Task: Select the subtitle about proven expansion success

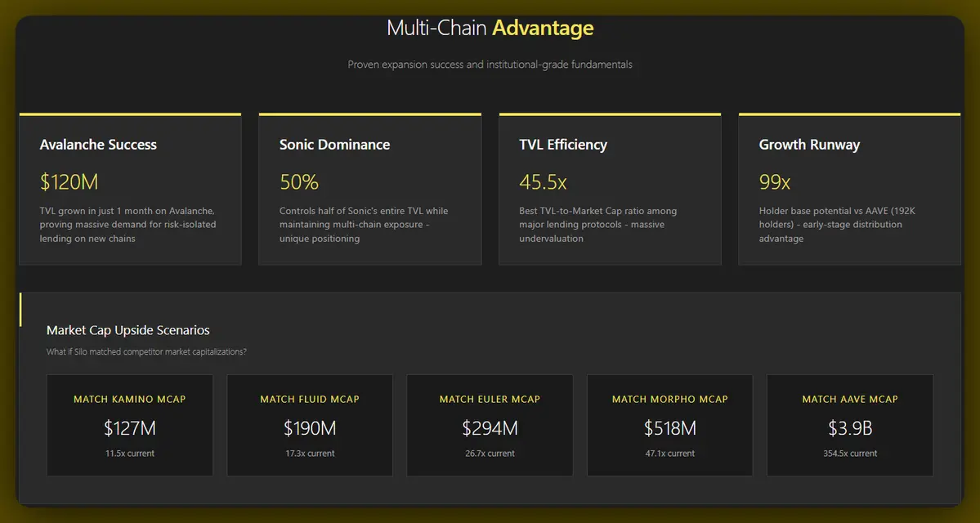Action: click(490, 65)
